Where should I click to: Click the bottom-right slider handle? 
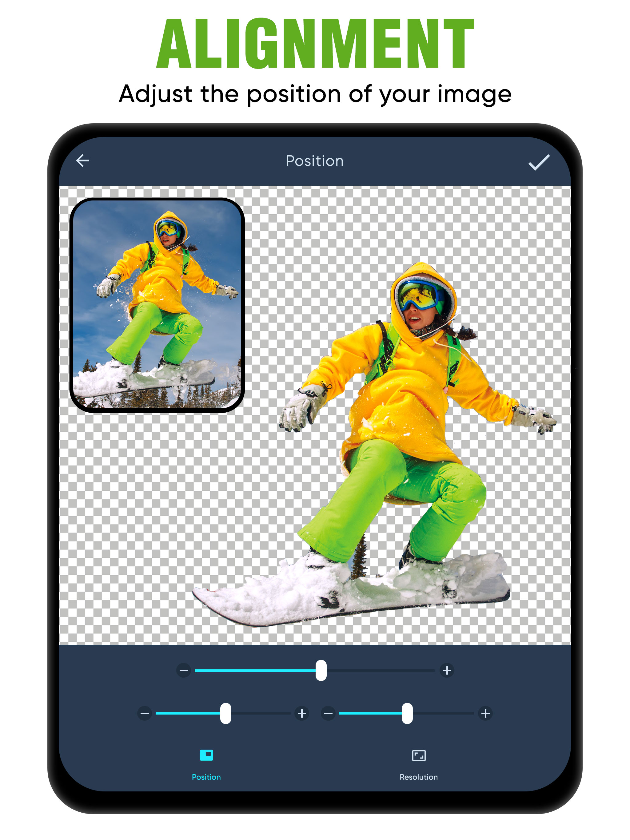tap(407, 713)
